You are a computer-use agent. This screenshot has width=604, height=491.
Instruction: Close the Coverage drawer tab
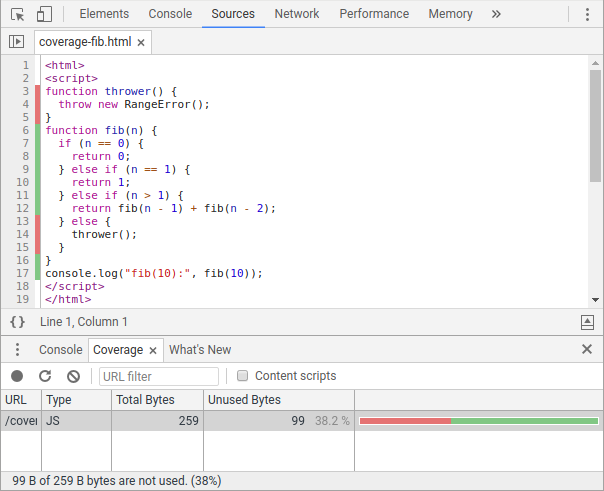(153, 350)
